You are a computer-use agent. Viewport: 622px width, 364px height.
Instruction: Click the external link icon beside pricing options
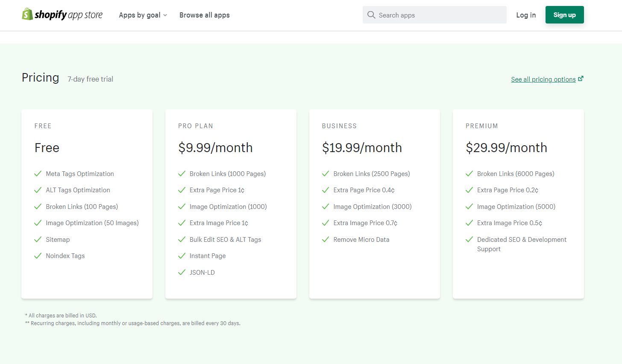click(581, 79)
